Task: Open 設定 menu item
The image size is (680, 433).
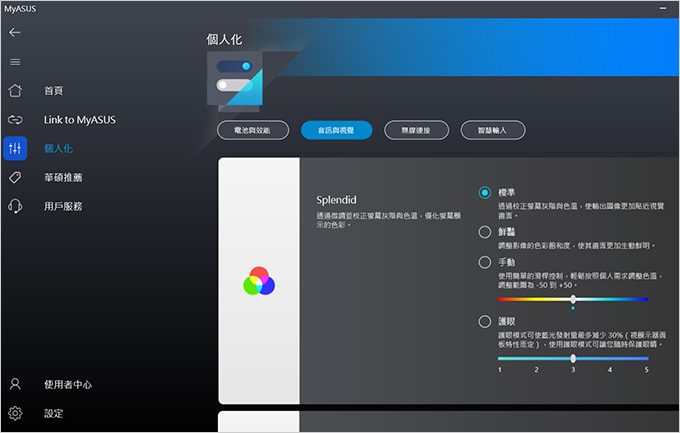Action: pyautogui.click(x=53, y=413)
